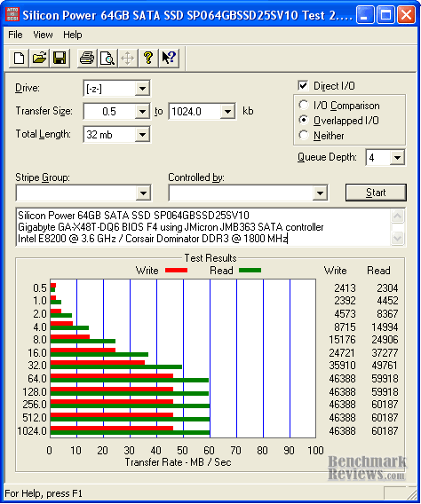Minimize the benchmark window
421x504 pixels.
pos(365,14)
